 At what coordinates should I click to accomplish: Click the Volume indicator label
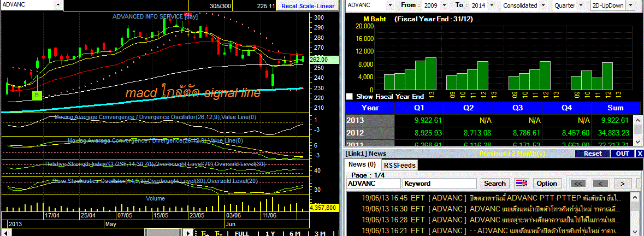(x=155, y=198)
